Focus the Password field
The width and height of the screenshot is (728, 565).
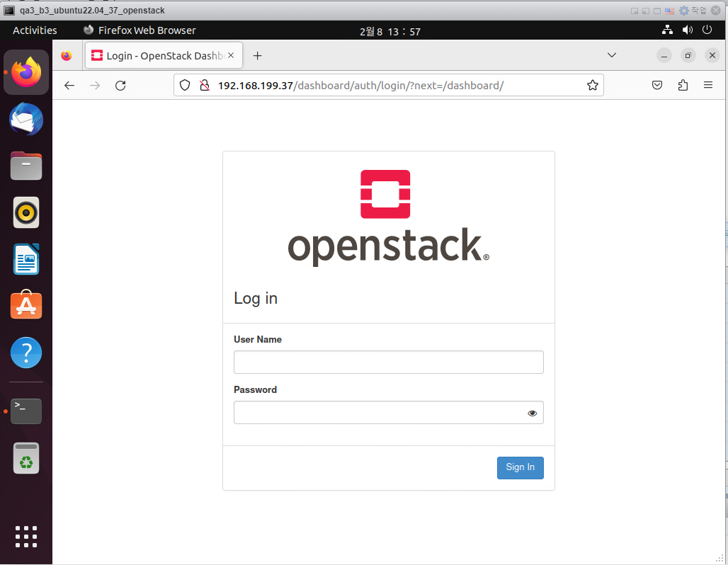point(389,412)
